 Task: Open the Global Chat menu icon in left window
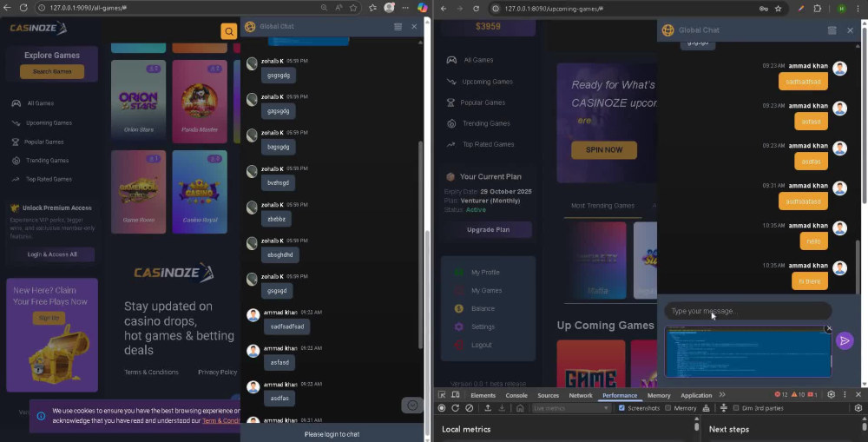(398, 27)
